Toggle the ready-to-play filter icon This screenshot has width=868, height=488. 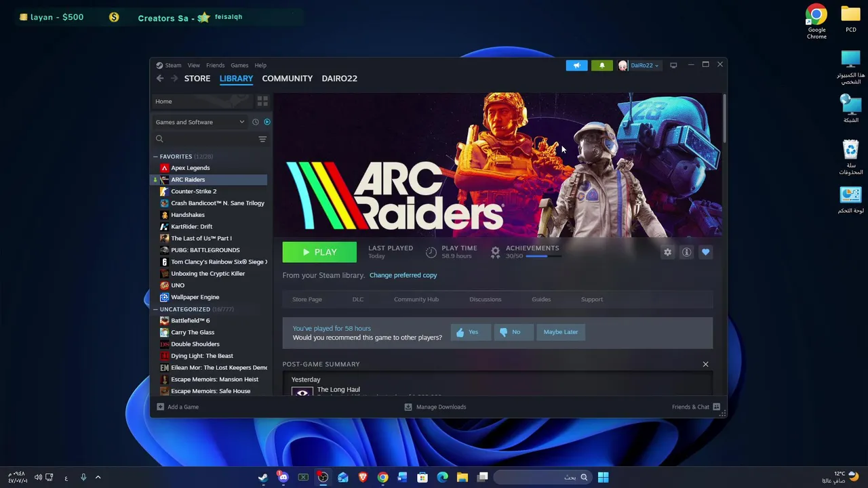pos(267,122)
